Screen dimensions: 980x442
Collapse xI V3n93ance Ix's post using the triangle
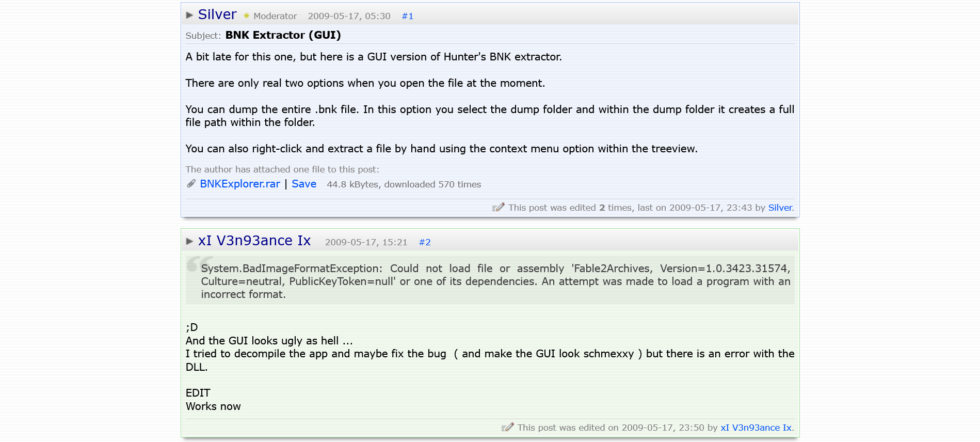pyautogui.click(x=189, y=241)
